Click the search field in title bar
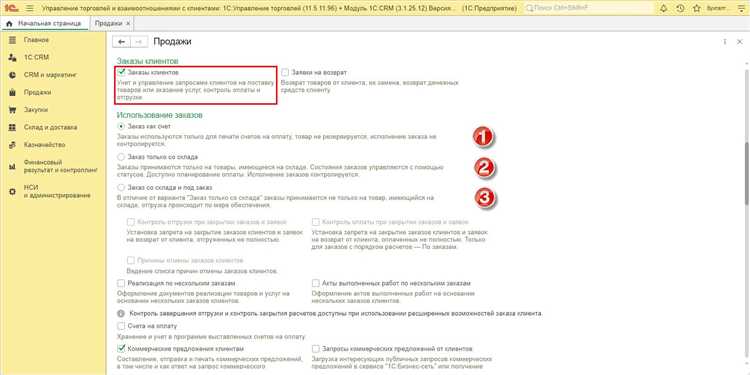The width and height of the screenshot is (750, 375). tap(588, 8)
